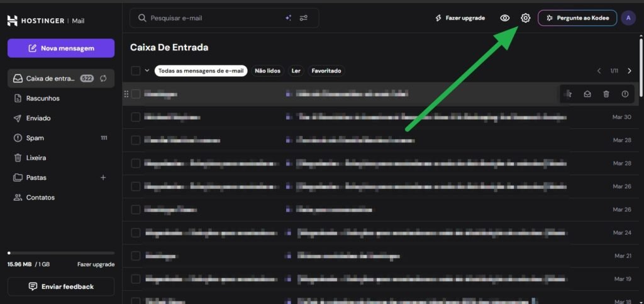Toggle the eye icon in the top bar

505,18
